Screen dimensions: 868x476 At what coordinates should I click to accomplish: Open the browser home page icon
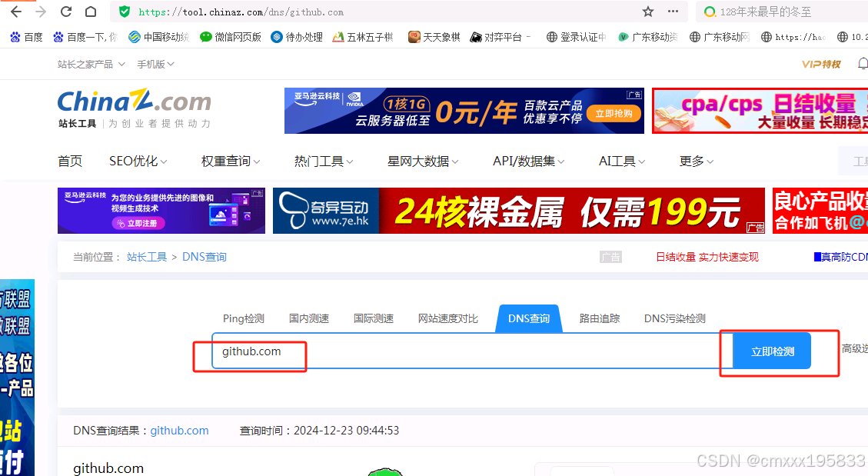(91, 12)
